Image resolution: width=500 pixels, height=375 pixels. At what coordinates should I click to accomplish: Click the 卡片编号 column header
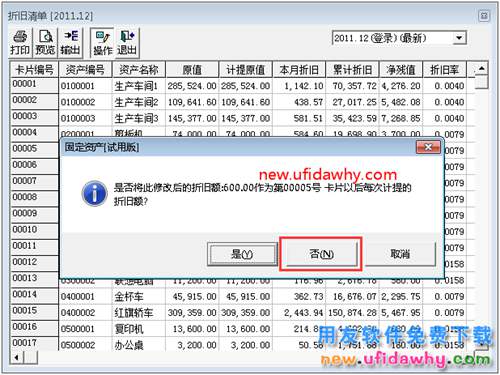34,70
